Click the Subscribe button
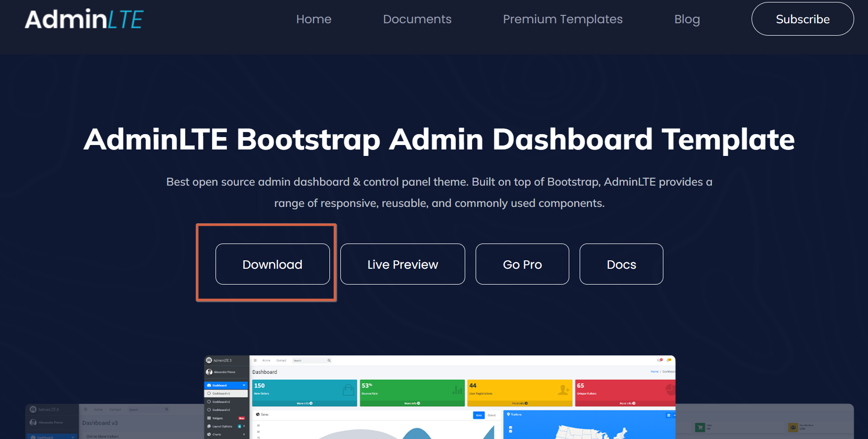 point(803,19)
